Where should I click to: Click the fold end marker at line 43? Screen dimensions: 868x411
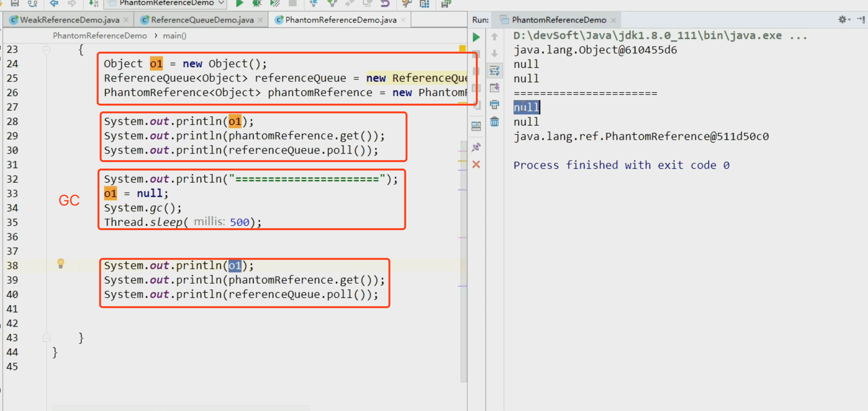(47, 338)
